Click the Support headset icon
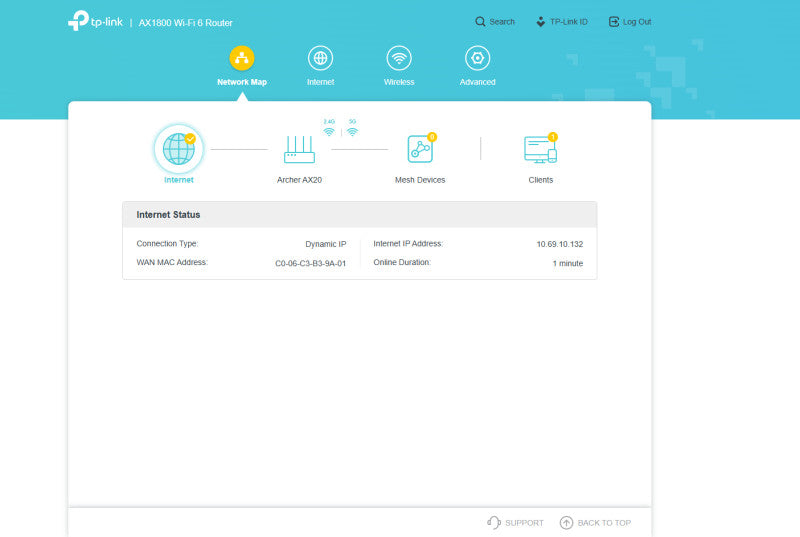The height and width of the screenshot is (537, 800). tap(493, 522)
